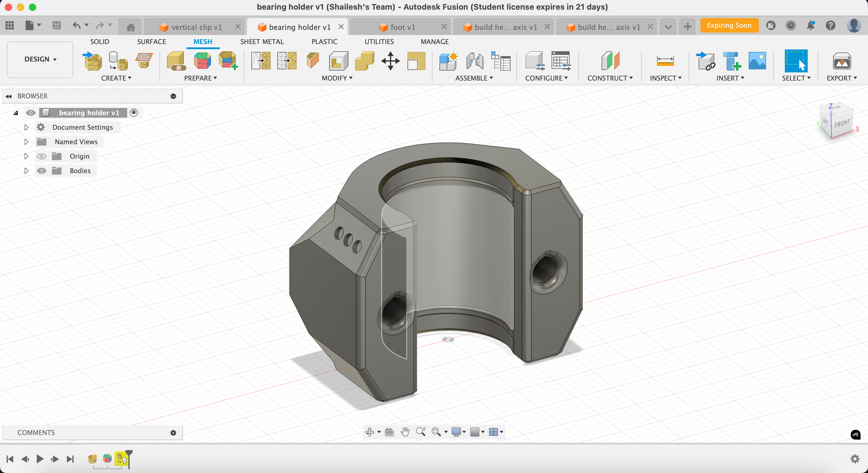Image resolution: width=868 pixels, height=473 pixels.
Task: Click the FRONT face of ViewCube
Action: click(x=842, y=123)
